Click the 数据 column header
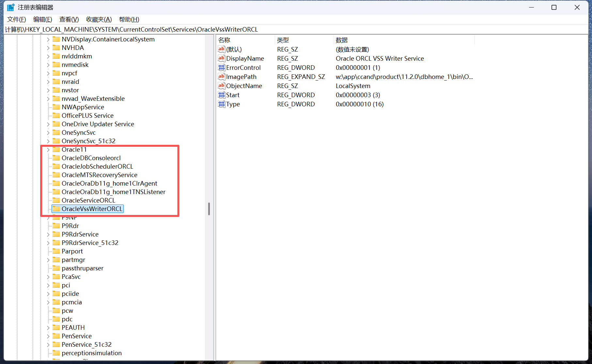The image size is (592, 364). [x=404, y=40]
